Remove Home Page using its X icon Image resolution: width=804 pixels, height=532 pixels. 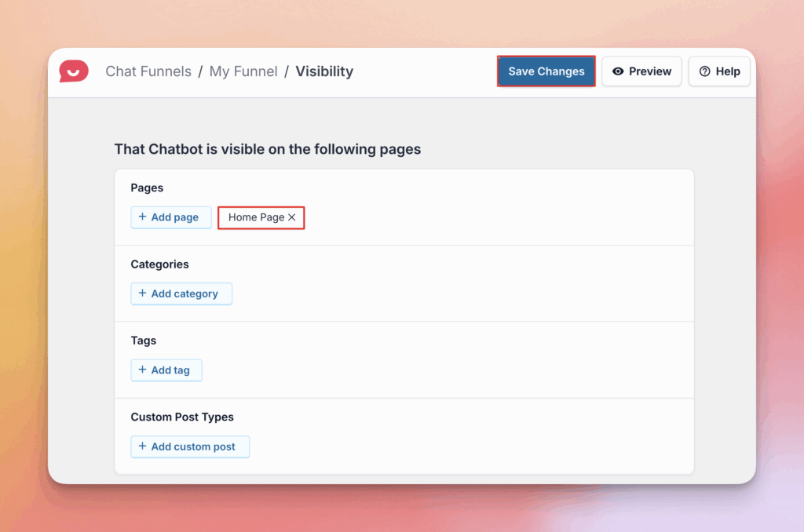(x=292, y=217)
